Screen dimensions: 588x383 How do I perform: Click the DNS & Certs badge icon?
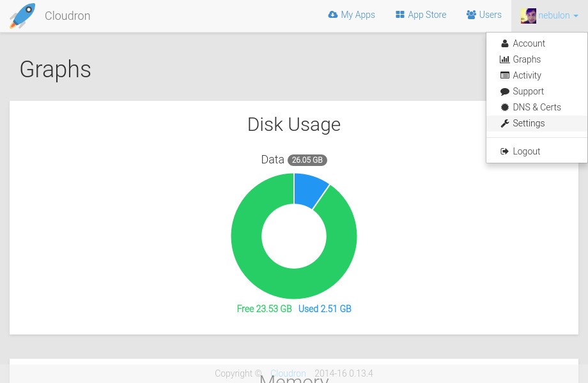505,107
